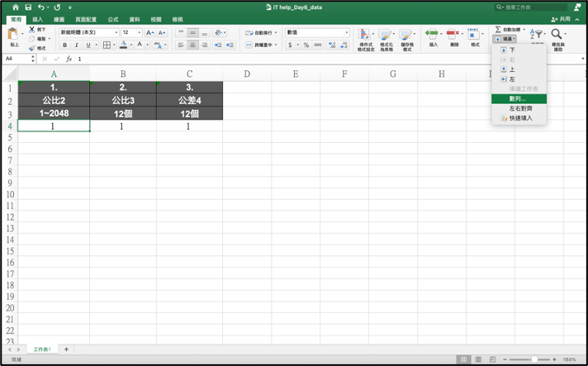The image size is (588, 366).
Task: Click the Insert cells (插入) icon
Action: (x=432, y=34)
